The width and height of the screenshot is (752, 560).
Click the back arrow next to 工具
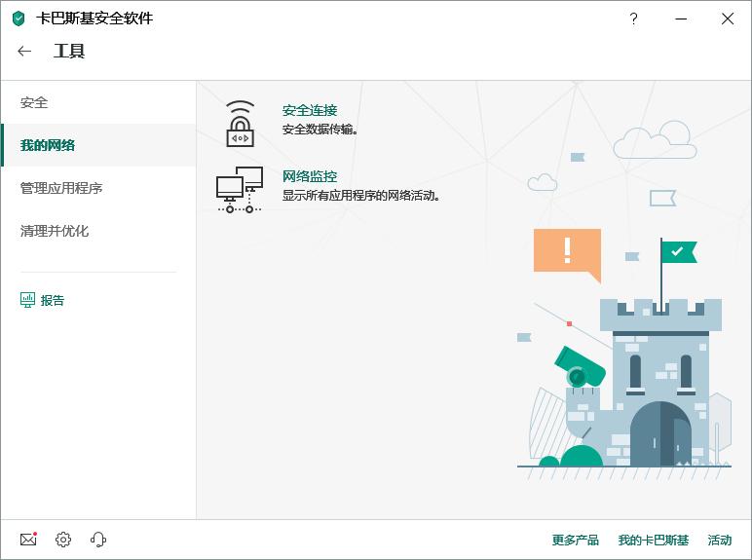[x=24, y=52]
